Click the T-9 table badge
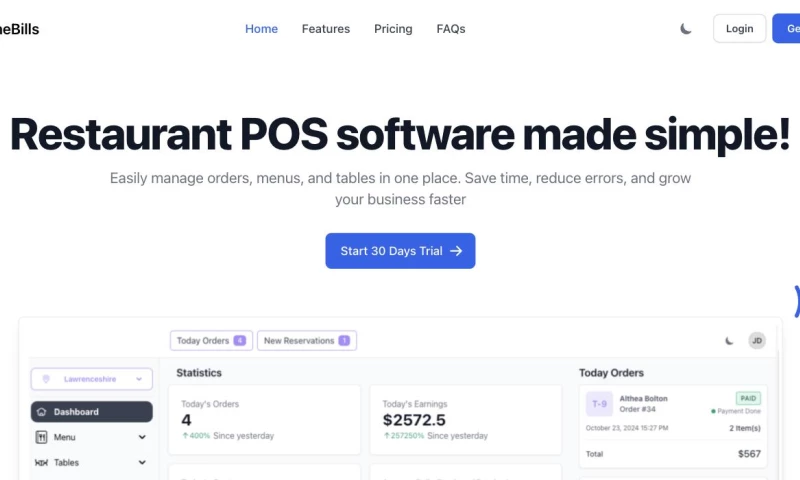This screenshot has width=800, height=480. point(599,404)
